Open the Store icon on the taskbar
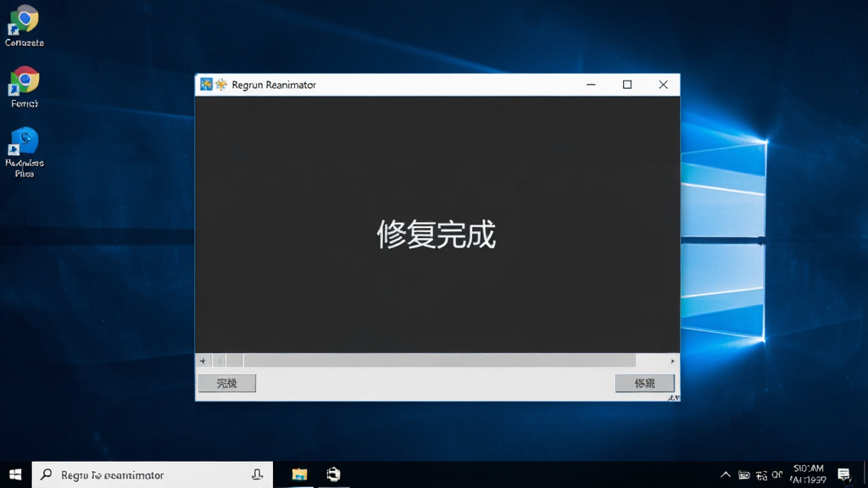 pyautogui.click(x=333, y=474)
